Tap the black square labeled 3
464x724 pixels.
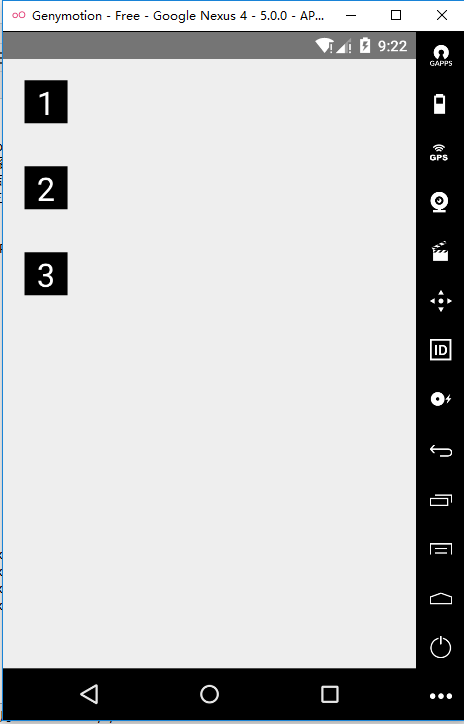coord(46,273)
